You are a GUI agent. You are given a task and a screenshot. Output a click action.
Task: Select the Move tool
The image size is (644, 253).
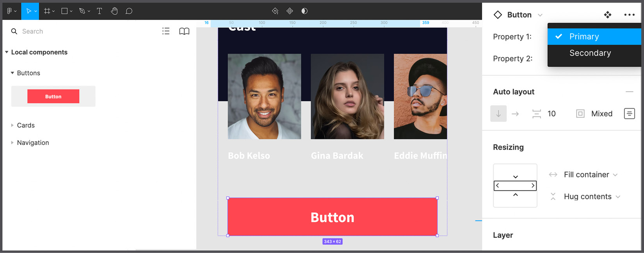click(30, 11)
